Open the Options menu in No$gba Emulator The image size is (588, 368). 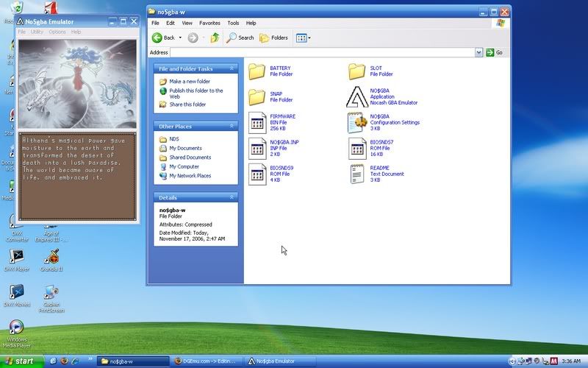(x=57, y=32)
